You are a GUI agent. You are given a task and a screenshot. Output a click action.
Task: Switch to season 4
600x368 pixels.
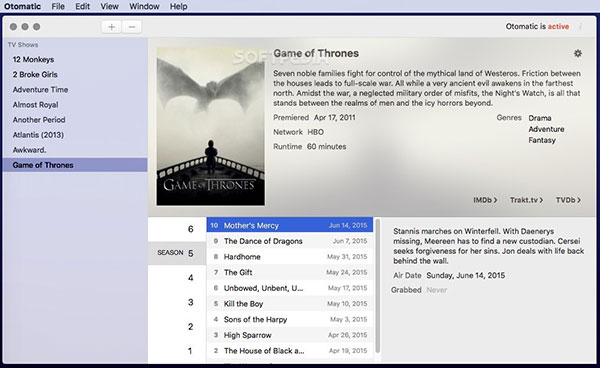[177, 278]
